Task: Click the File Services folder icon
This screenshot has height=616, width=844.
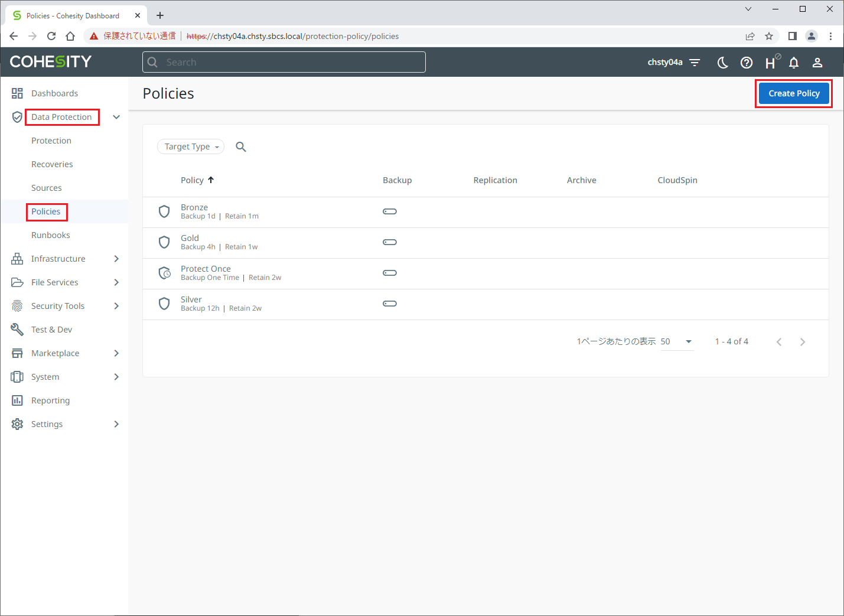Action: (17, 282)
